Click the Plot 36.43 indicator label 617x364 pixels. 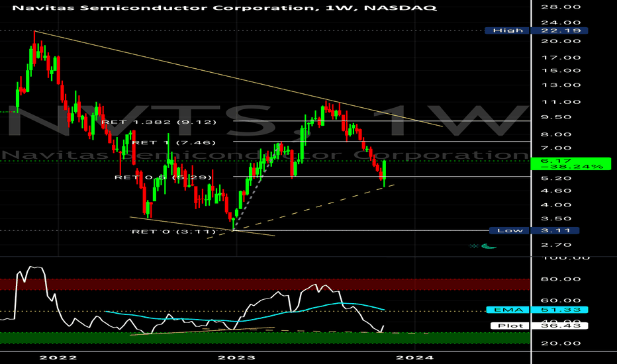point(539,326)
